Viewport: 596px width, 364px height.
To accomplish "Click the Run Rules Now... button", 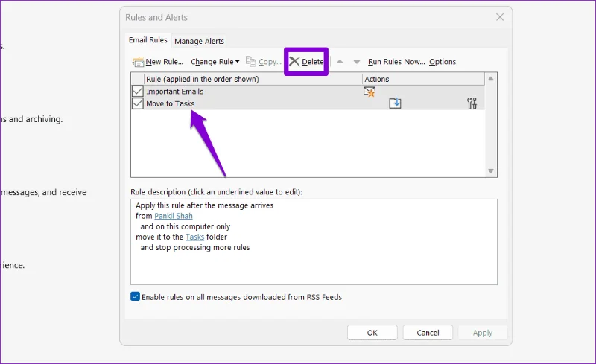I will [396, 62].
